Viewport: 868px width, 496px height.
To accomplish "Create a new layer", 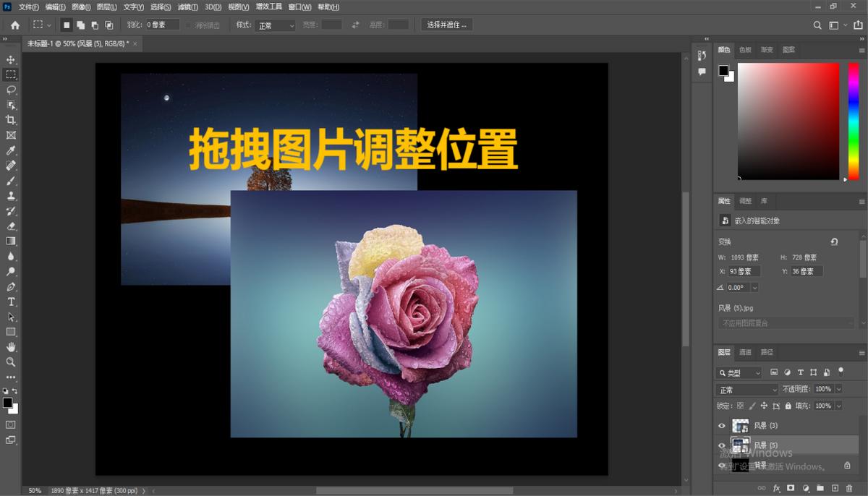I will [834, 489].
